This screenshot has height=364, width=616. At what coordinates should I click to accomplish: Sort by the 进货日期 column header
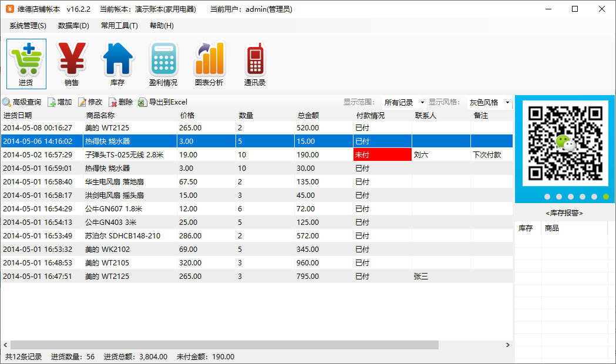(42, 116)
